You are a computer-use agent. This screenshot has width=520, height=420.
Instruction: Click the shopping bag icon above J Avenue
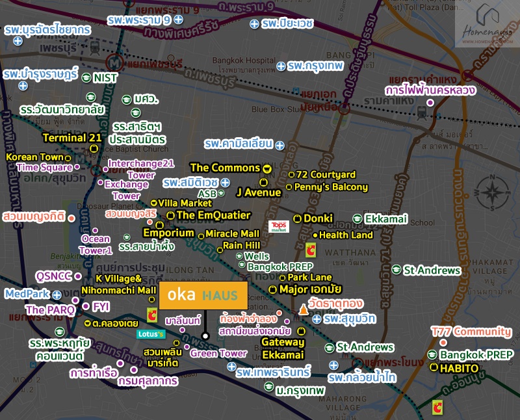point(263,182)
